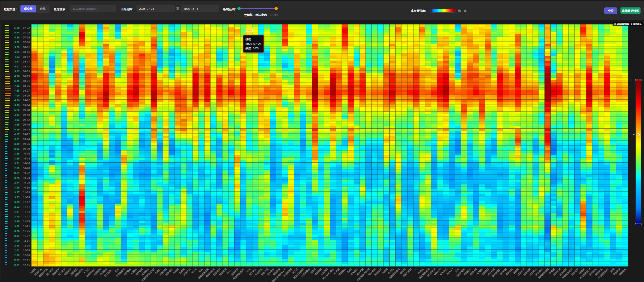The image size is (644, 282).
Task: Click the bottom handle of the vertical color scale
Action: click(x=638, y=224)
